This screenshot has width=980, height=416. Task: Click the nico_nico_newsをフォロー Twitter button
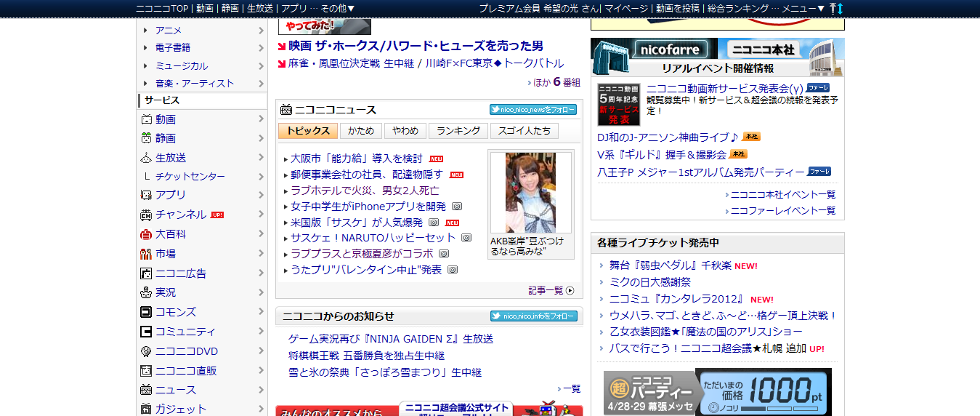pyautogui.click(x=533, y=110)
